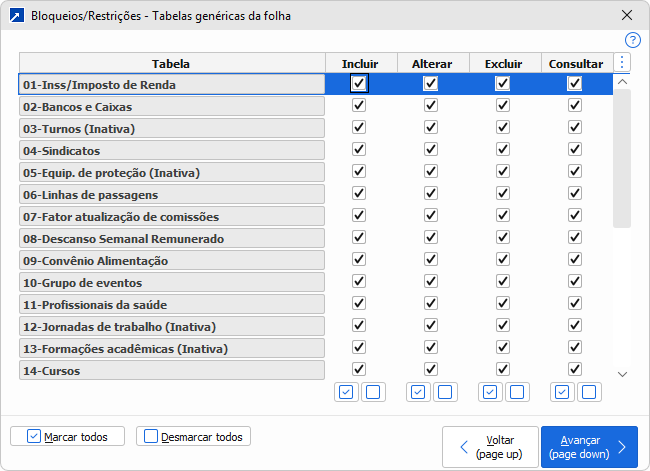The height and width of the screenshot is (471, 650).
Task: Toggle Consultar for 10-Grupo de eventos
Action: click(575, 282)
